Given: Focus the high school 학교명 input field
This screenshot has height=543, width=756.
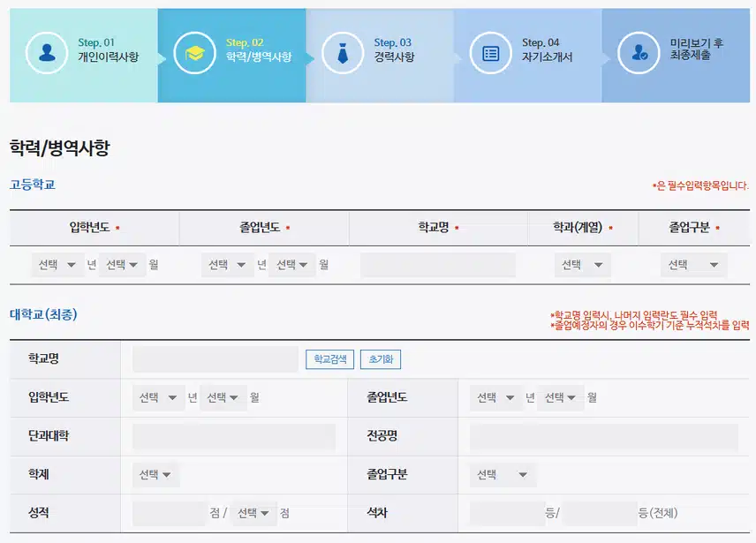Looking at the screenshot, I should tap(438, 265).
